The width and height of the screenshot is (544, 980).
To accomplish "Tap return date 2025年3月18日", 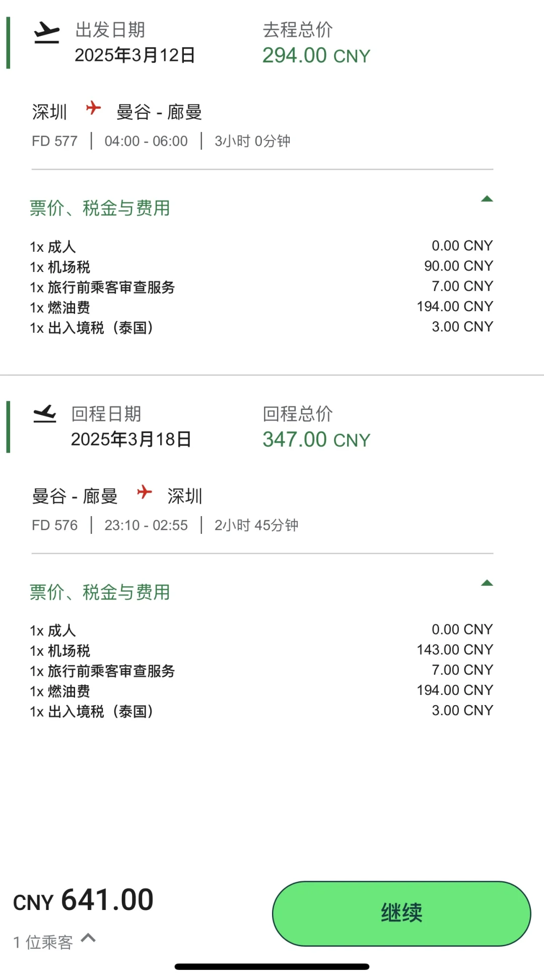I will click(x=131, y=439).
